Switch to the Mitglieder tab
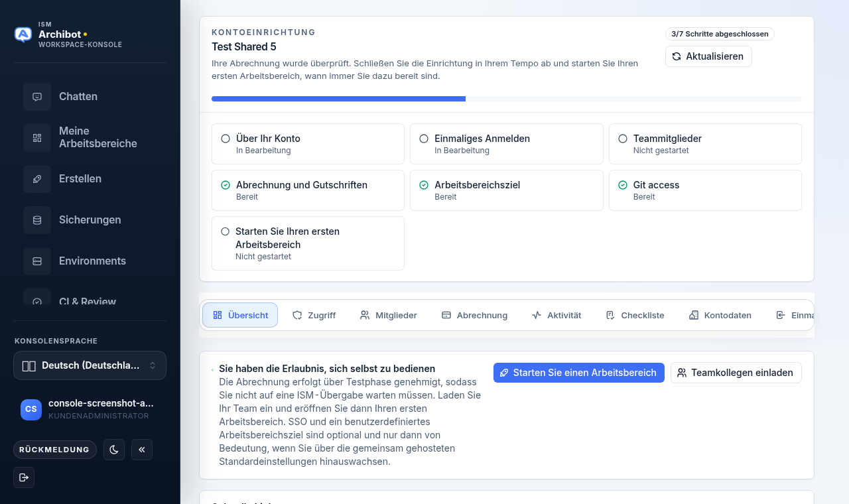 pos(389,315)
